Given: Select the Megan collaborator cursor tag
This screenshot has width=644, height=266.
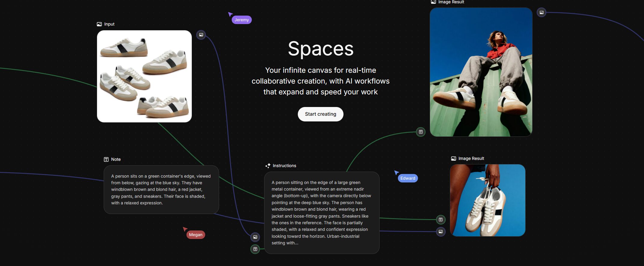Looking at the screenshot, I should point(196,235).
